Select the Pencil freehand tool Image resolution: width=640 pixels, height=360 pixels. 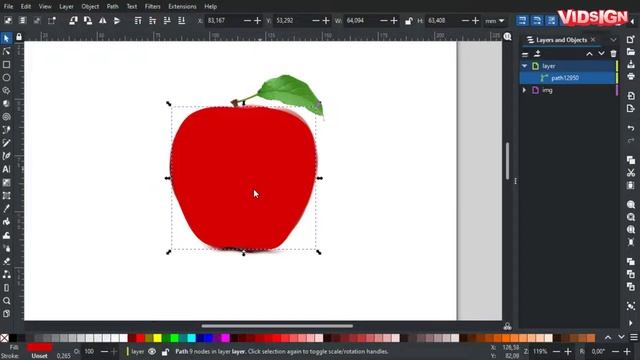click(x=6, y=143)
